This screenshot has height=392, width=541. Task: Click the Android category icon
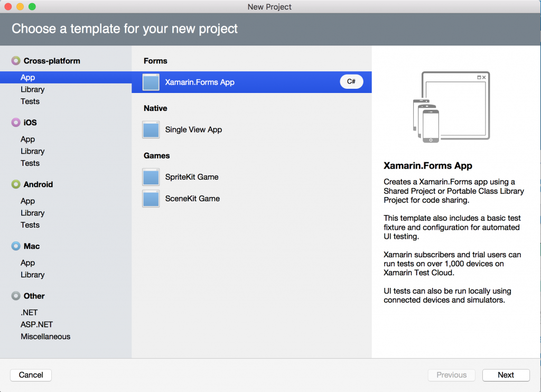click(x=16, y=184)
